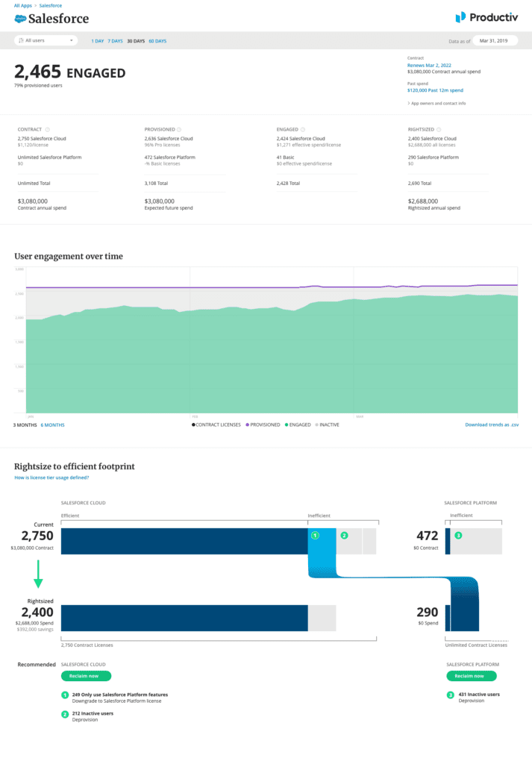This screenshot has height=764, width=532.
Task: Open the All users dropdown
Action: click(x=46, y=40)
